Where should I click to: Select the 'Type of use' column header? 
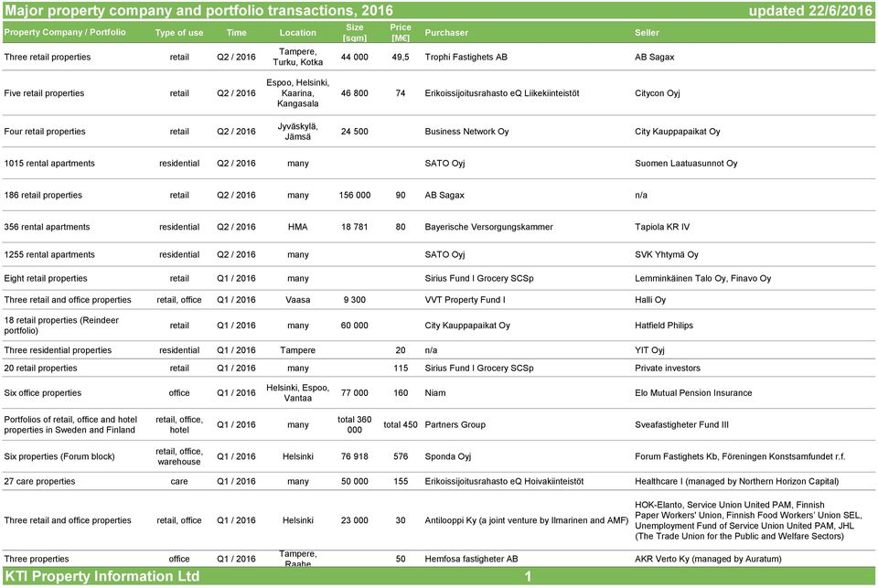[179, 33]
